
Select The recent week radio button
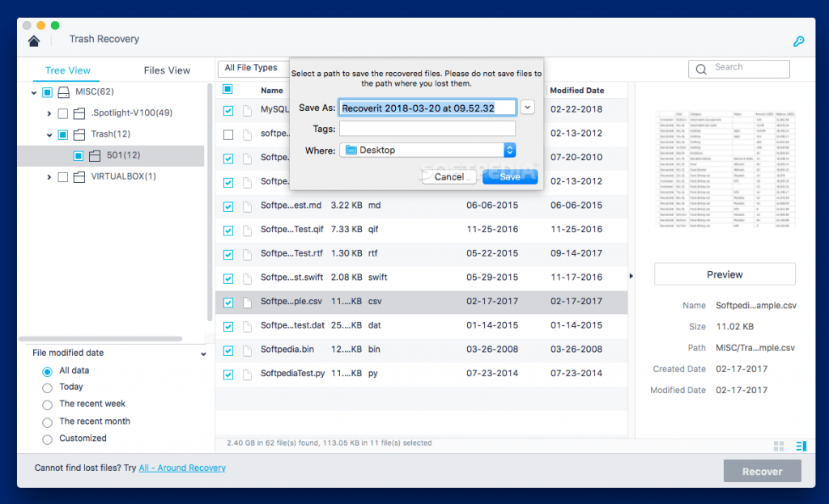[48, 404]
